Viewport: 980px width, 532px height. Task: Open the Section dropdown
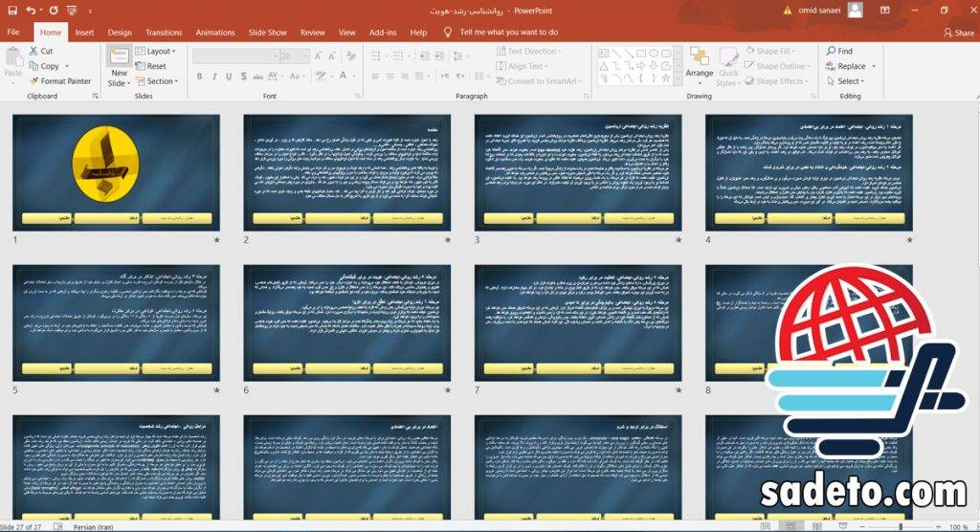point(158,80)
